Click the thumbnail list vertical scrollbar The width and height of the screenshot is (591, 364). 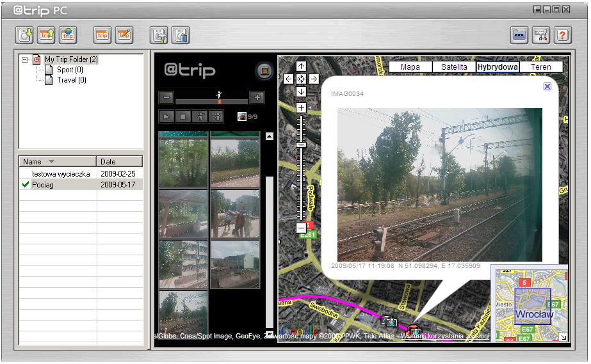pyautogui.click(x=270, y=252)
